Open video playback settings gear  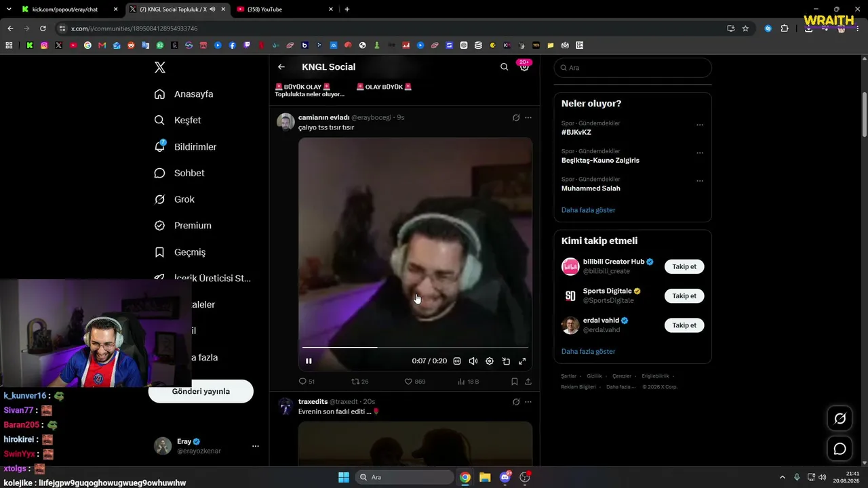[x=490, y=361]
